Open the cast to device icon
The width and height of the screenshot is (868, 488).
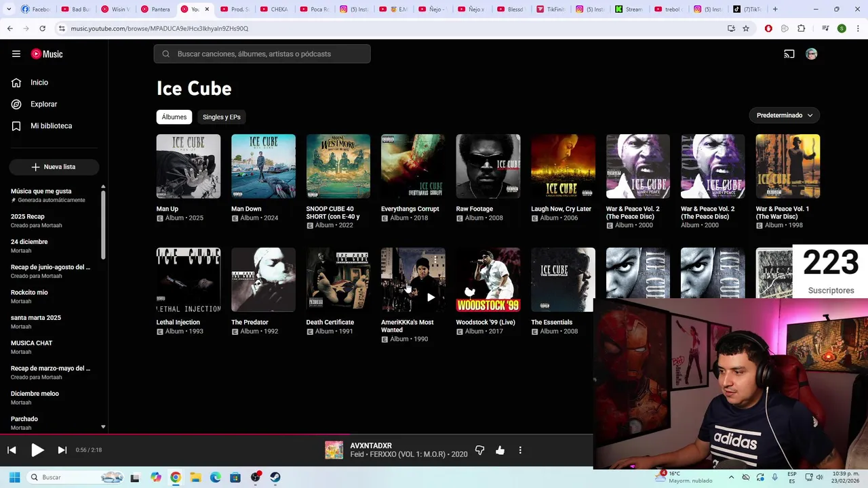point(789,54)
